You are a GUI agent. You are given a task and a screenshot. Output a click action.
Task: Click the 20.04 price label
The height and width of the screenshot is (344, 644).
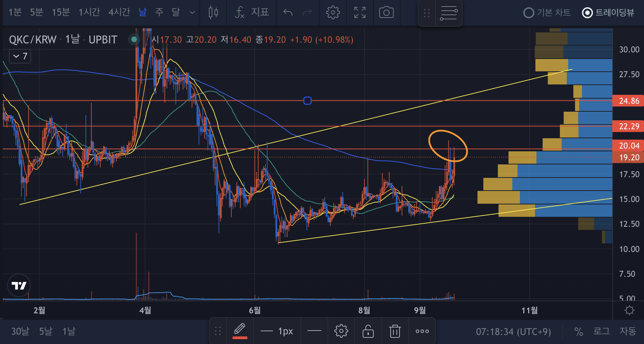629,146
